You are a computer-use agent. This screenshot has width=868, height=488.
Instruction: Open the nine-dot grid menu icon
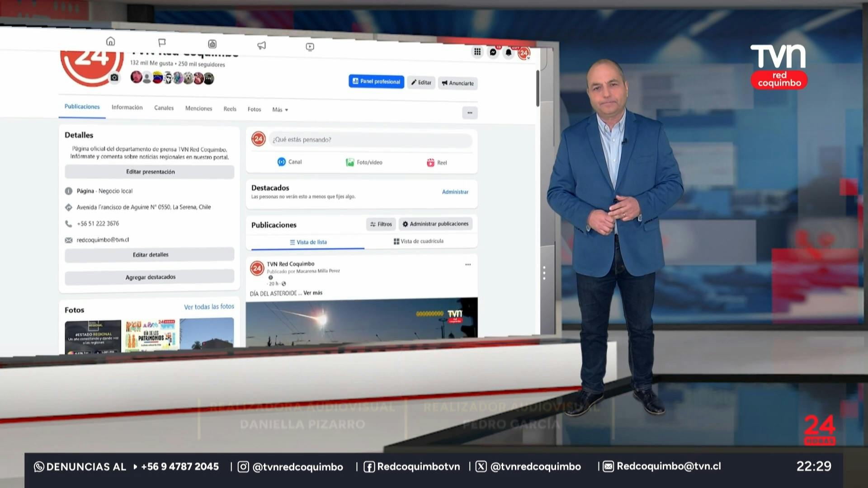[477, 52]
